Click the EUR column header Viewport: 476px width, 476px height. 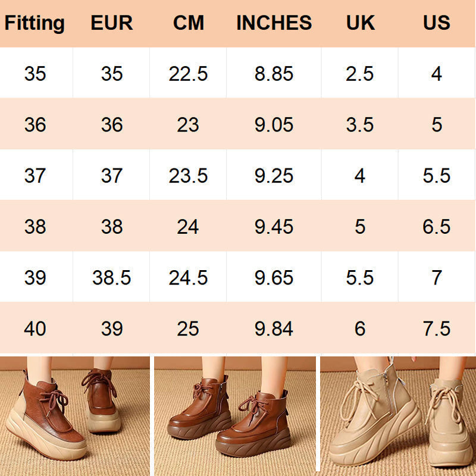pos(112,23)
